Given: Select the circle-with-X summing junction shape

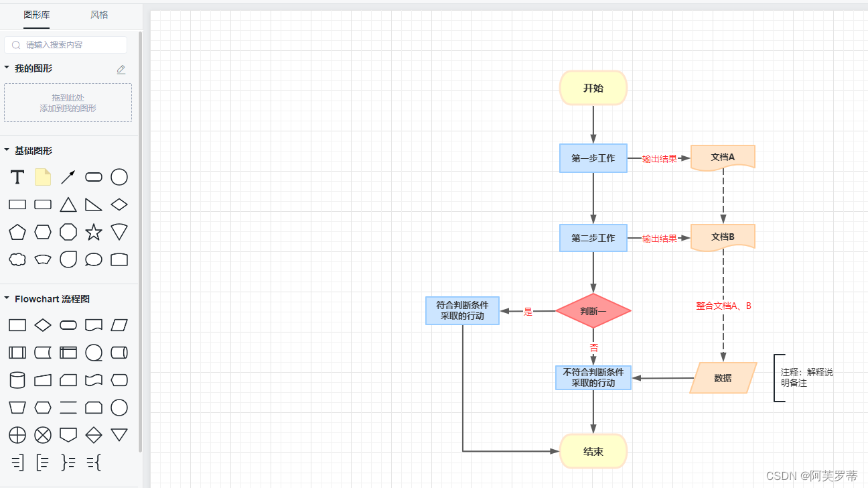Looking at the screenshot, I should pyautogui.click(x=43, y=435).
